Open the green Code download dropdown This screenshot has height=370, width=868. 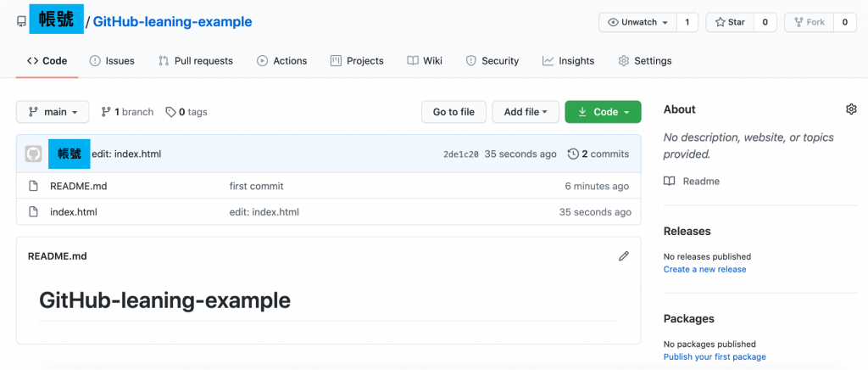(604, 112)
